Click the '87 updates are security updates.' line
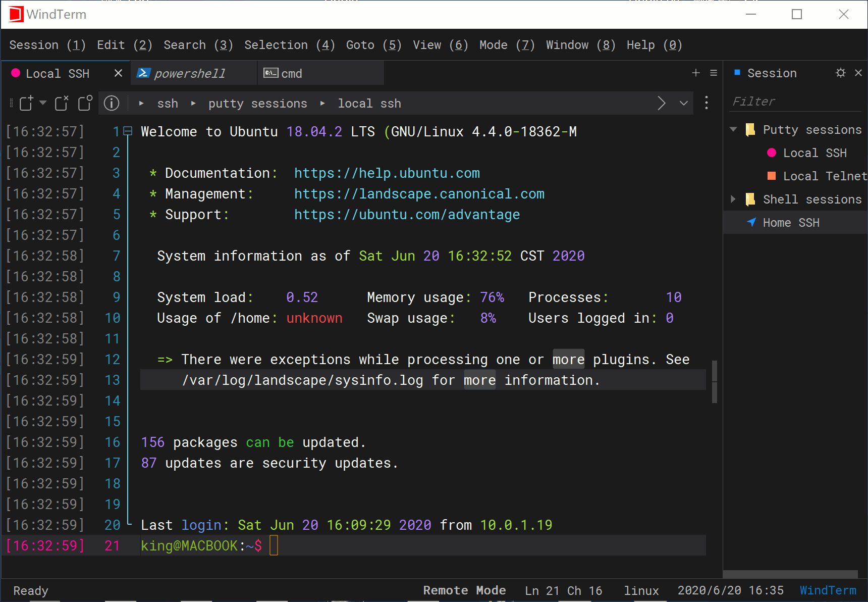The width and height of the screenshot is (868, 602). coord(269,463)
